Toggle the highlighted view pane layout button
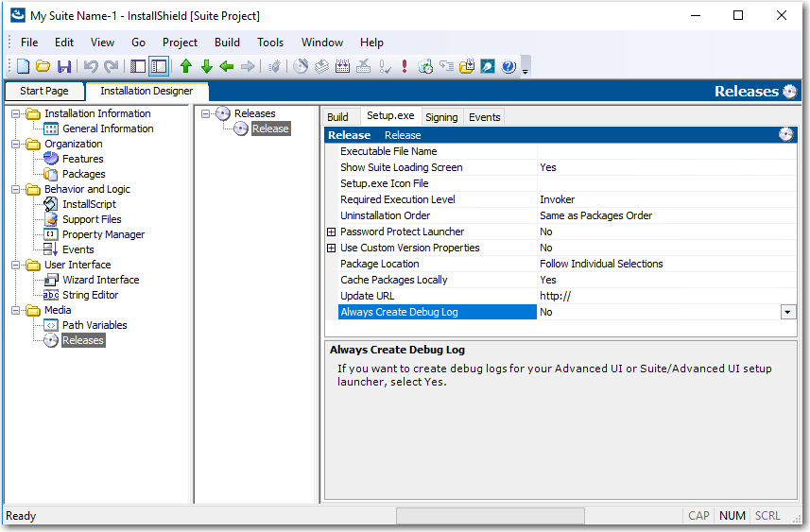This screenshot has height=532, width=810. [x=159, y=66]
